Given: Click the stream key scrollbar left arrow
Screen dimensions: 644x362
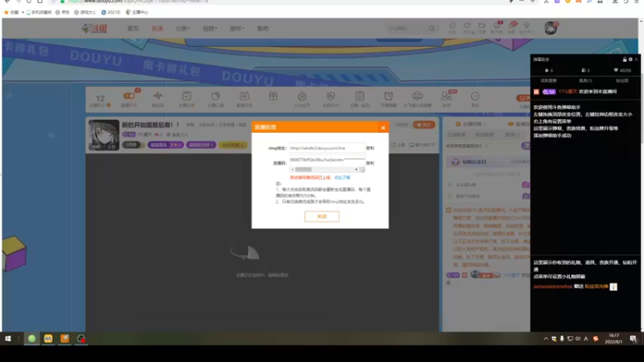Looking at the screenshot, I should tap(292, 170).
